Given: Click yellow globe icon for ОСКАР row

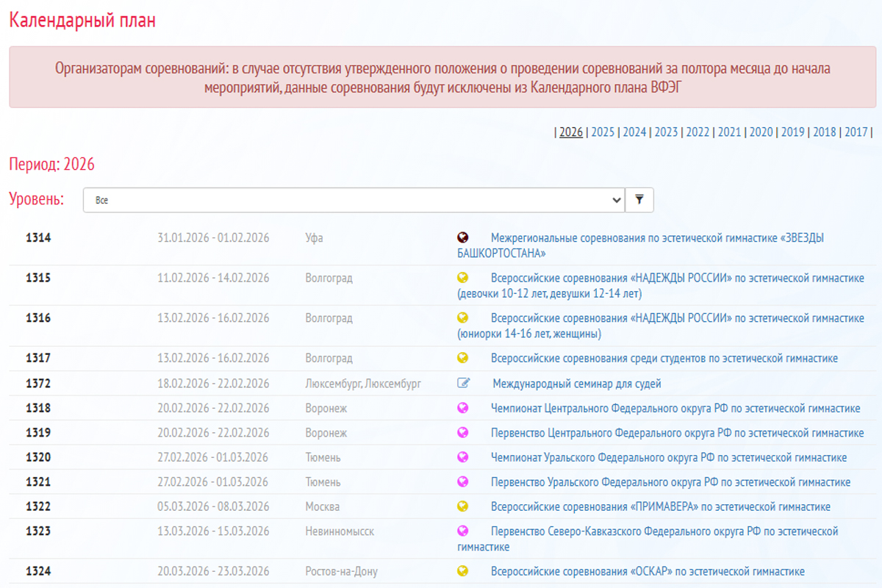Looking at the screenshot, I should (x=462, y=571).
